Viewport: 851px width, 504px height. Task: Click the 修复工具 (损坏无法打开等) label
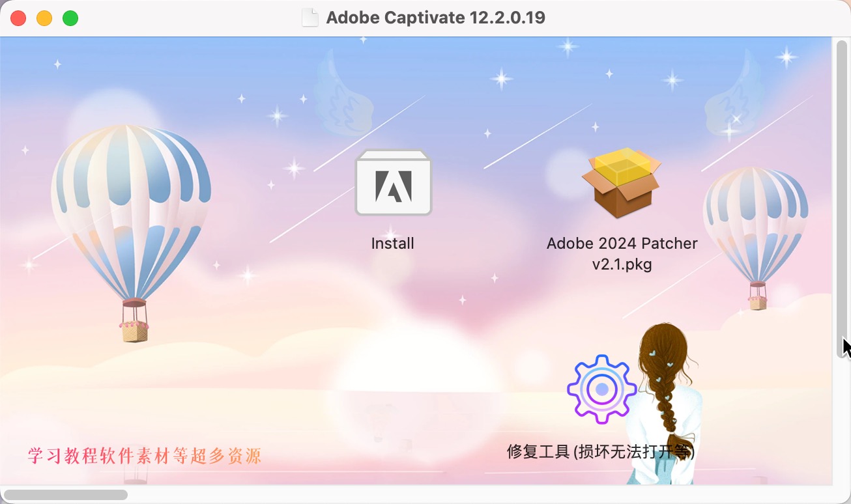click(601, 451)
